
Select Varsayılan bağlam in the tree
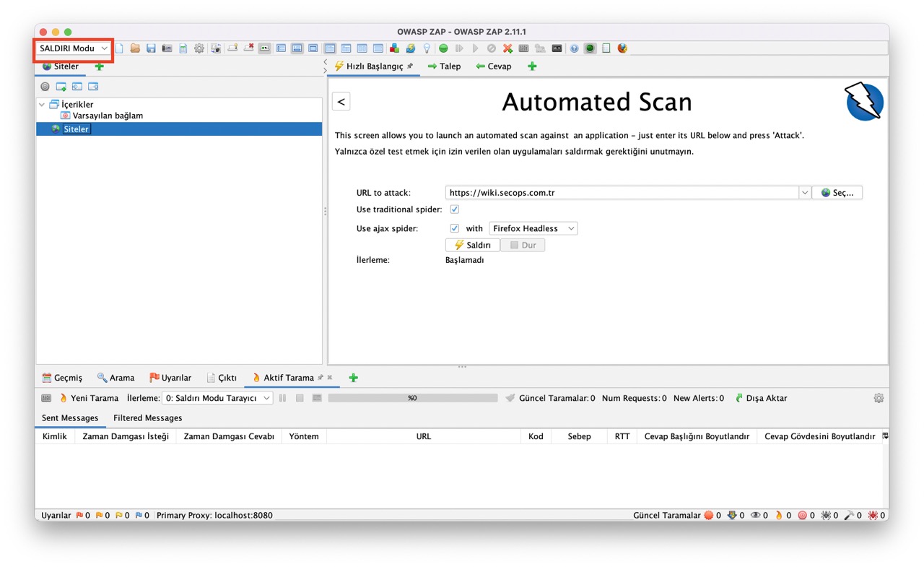[108, 116]
